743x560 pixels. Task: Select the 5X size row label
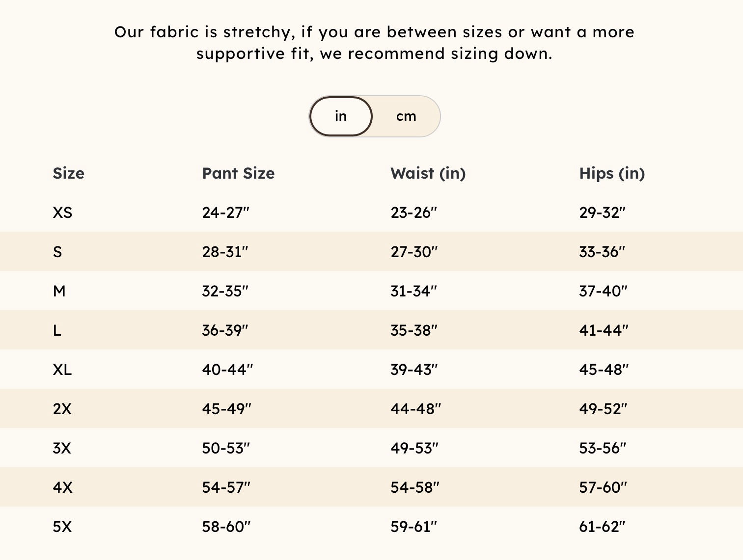click(62, 527)
